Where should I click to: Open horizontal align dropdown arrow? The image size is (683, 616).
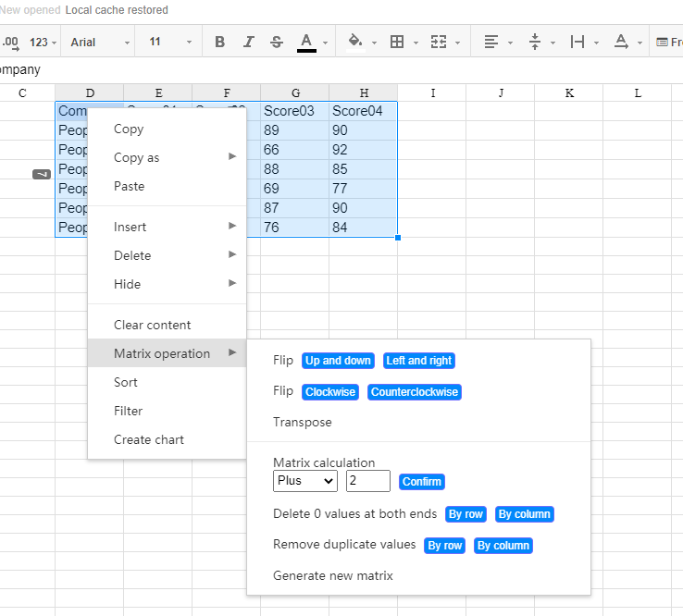point(510,43)
